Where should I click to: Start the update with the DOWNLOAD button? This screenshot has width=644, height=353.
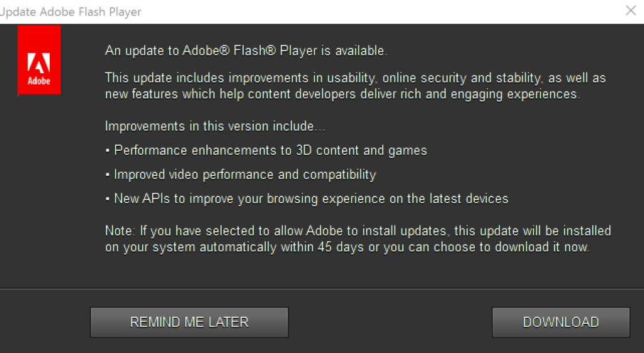pyautogui.click(x=561, y=322)
